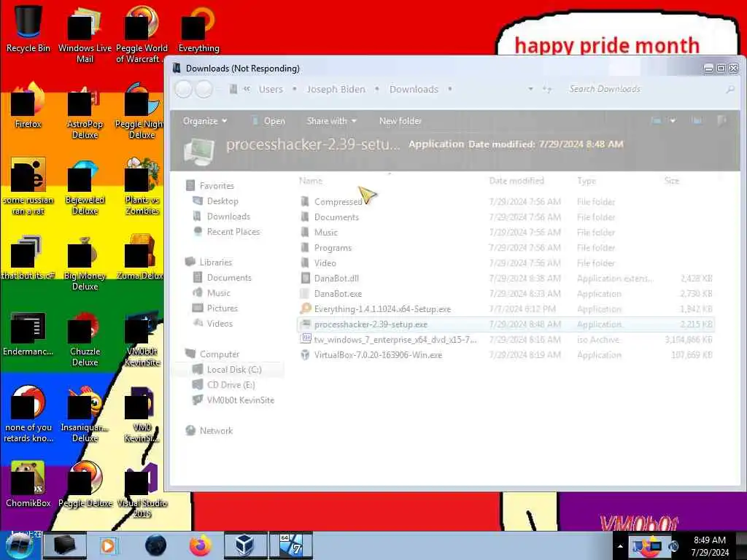Click the Forward navigation button in Explorer
This screenshot has width=747, height=560.
click(x=204, y=89)
